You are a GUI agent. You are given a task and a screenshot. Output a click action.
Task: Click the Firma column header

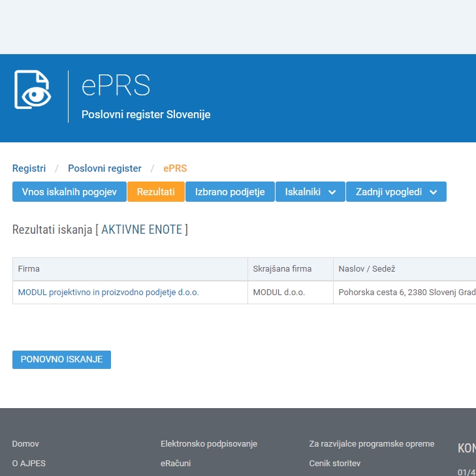click(130, 269)
